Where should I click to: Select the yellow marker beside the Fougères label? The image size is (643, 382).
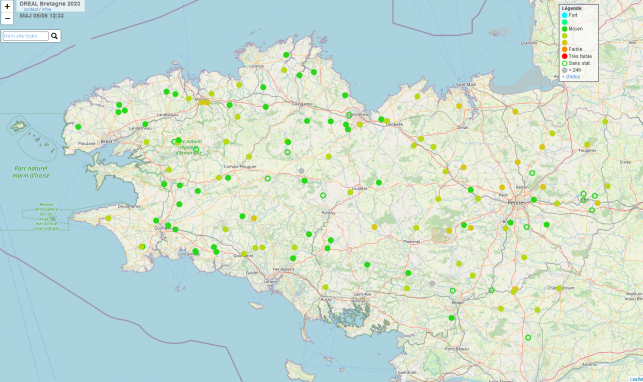(587, 144)
